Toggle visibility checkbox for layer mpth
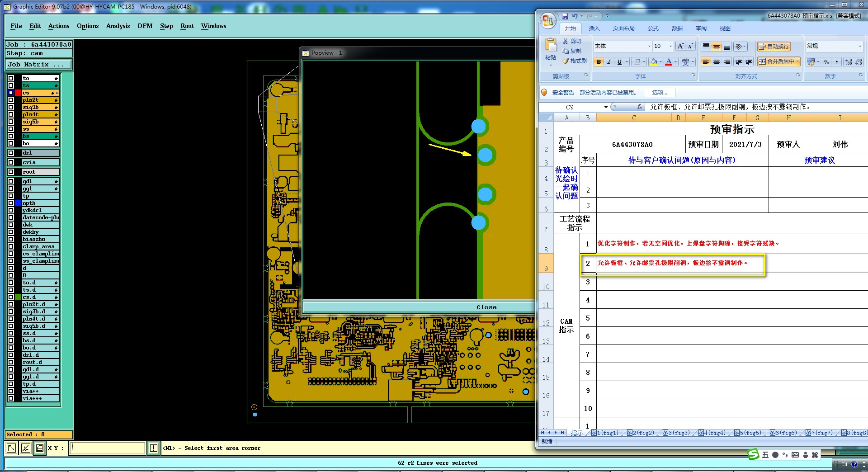The width and height of the screenshot is (868, 472). coord(11,203)
